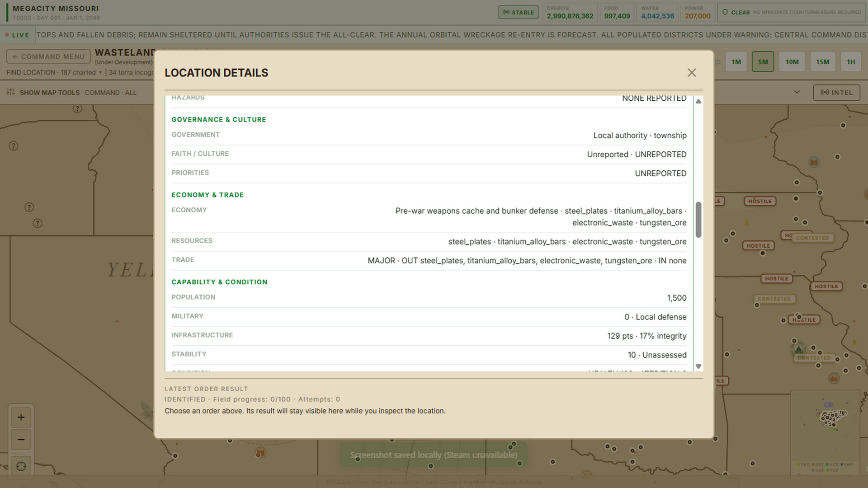Click the scroll up arrow in details panel
The height and width of the screenshot is (488, 868).
tap(698, 101)
